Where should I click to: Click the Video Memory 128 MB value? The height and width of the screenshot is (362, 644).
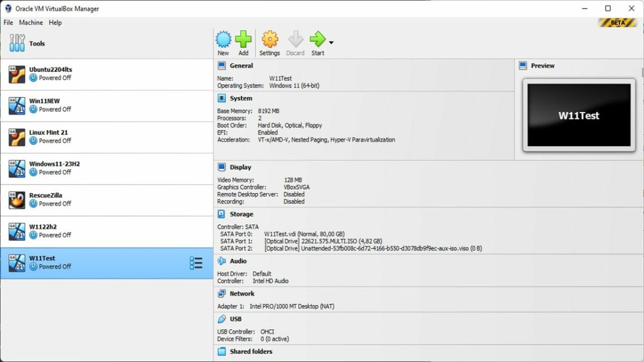click(293, 179)
